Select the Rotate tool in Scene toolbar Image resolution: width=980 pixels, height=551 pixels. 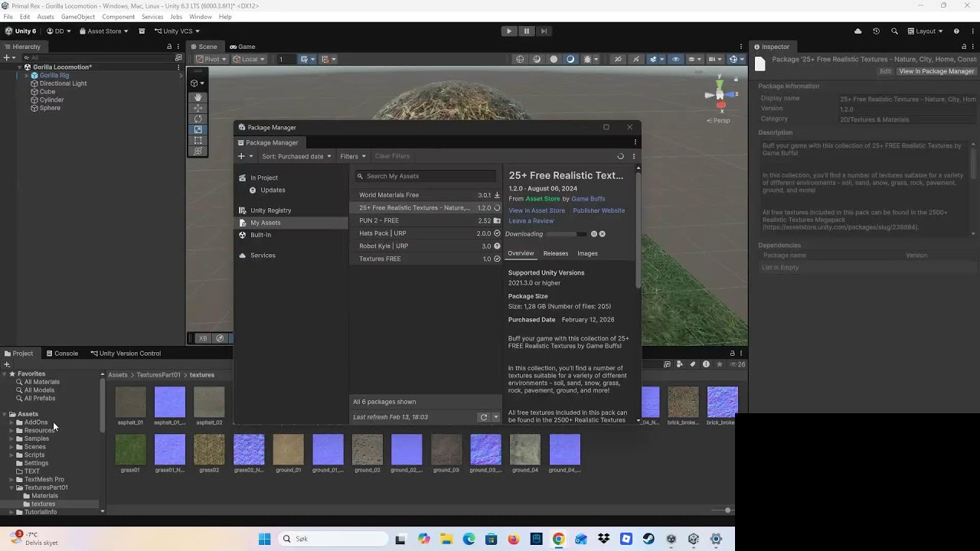[198, 119]
